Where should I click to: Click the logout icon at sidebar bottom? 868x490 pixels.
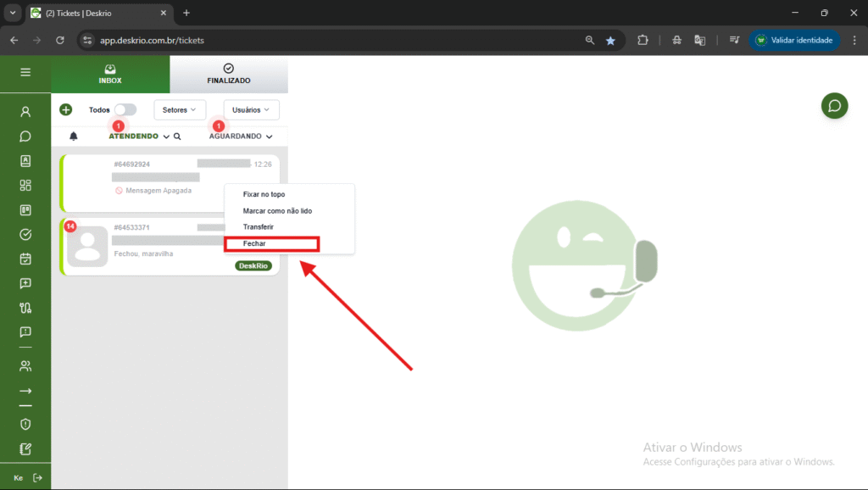pyautogui.click(x=37, y=478)
